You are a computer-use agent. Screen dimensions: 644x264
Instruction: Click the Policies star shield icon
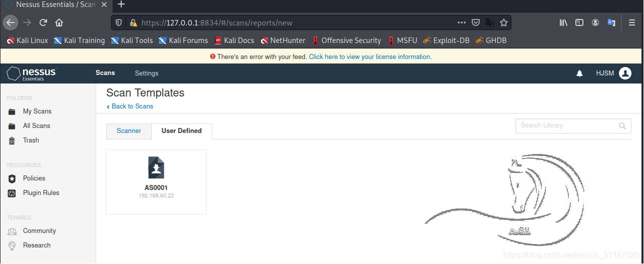tap(12, 178)
